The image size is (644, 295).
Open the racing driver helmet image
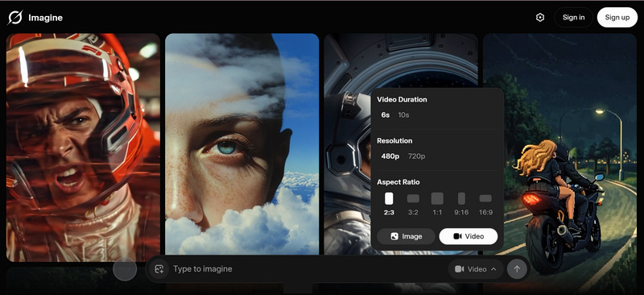pos(83,147)
